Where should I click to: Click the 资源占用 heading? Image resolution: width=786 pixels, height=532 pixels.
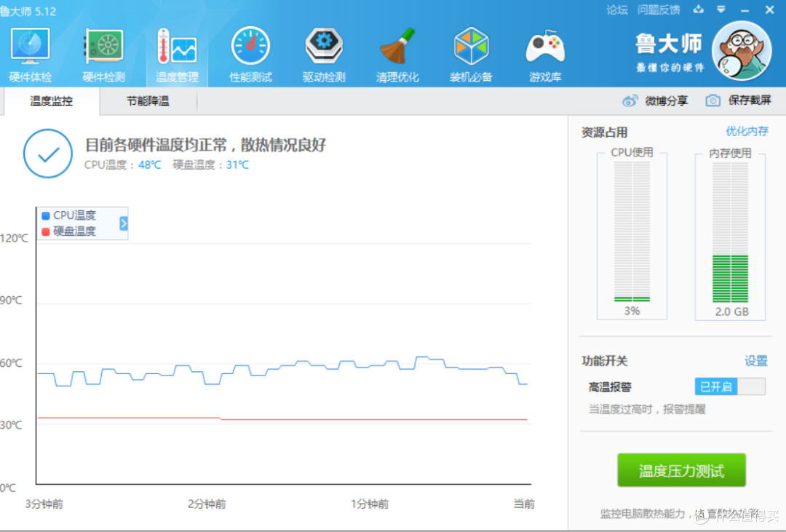click(x=605, y=132)
